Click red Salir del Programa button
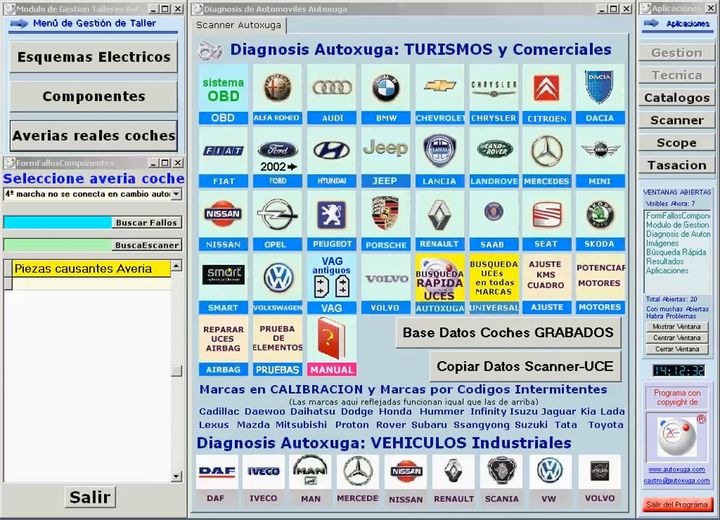The width and height of the screenshot is (720, 520). point(677,504)
